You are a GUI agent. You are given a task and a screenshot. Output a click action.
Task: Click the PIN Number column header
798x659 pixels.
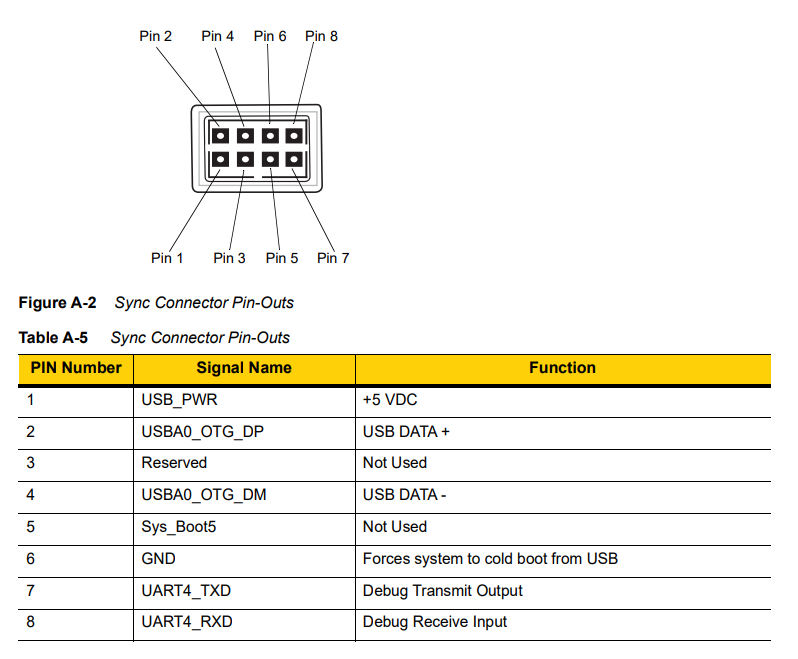tap(76, 368)
